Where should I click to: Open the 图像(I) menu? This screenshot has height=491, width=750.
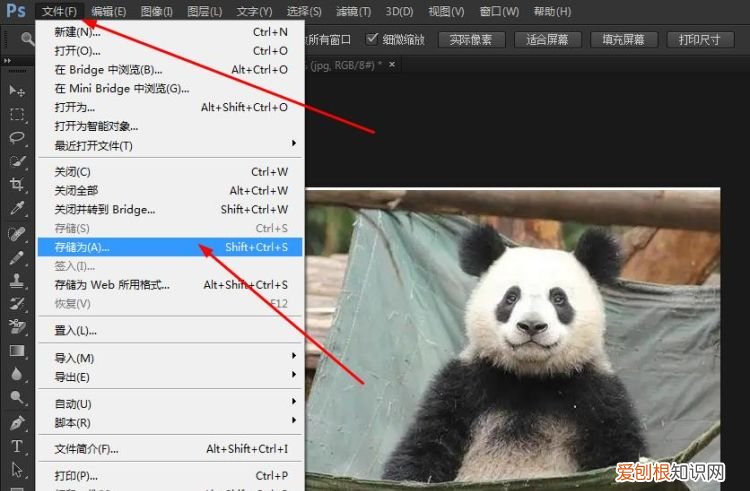156,11
